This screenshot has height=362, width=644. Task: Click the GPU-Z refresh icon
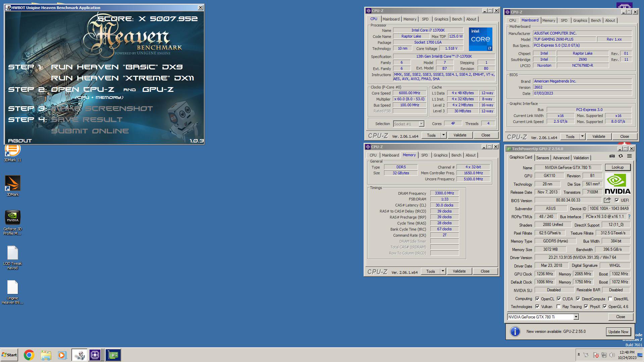621,156
